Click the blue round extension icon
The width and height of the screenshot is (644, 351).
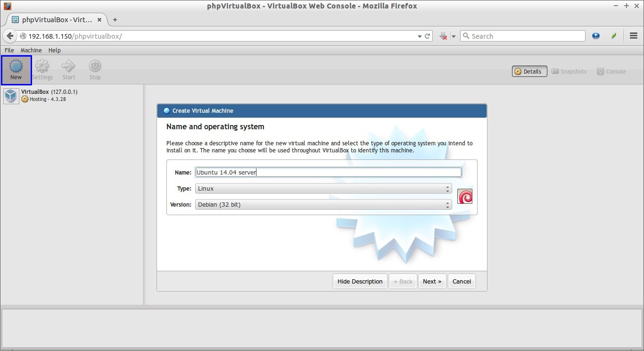(x=596, y=36)
